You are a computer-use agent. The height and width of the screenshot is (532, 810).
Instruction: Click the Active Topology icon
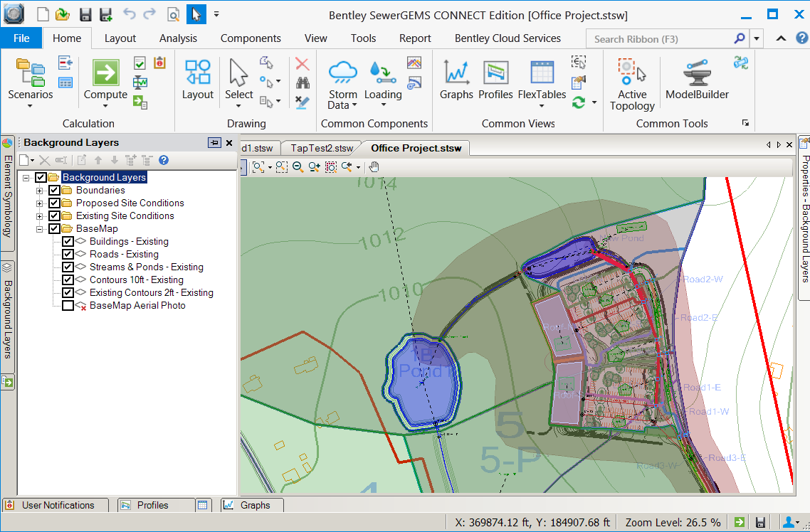tap(631, 73)
